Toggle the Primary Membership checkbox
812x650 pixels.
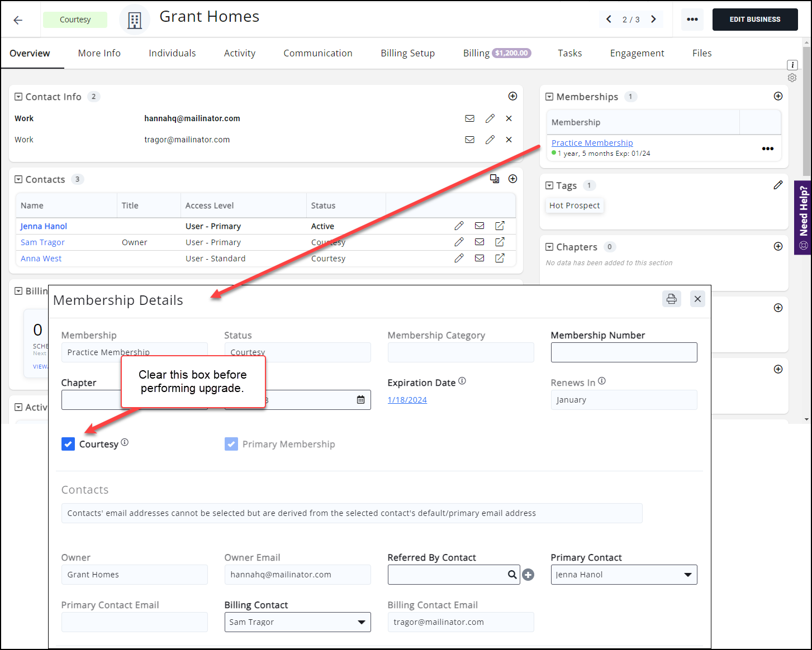[x=231, y=444]
